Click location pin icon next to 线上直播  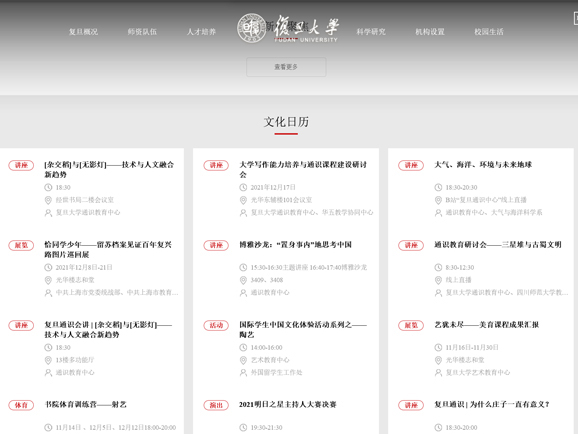tap(438, 280)
